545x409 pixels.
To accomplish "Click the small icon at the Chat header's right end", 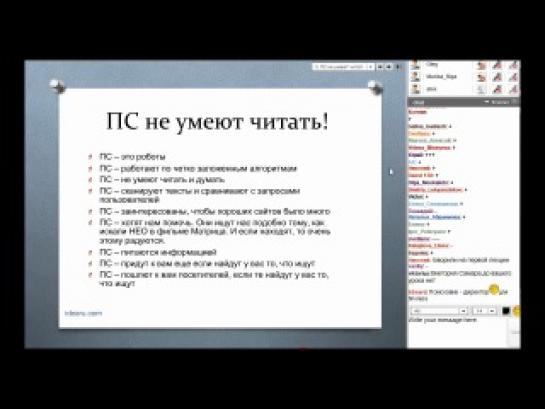I will (515, 102).
